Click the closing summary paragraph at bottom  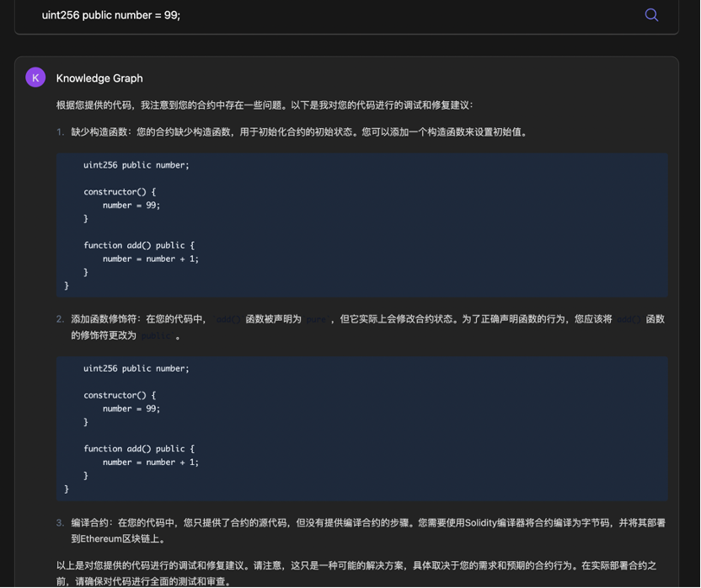(356, 573)
